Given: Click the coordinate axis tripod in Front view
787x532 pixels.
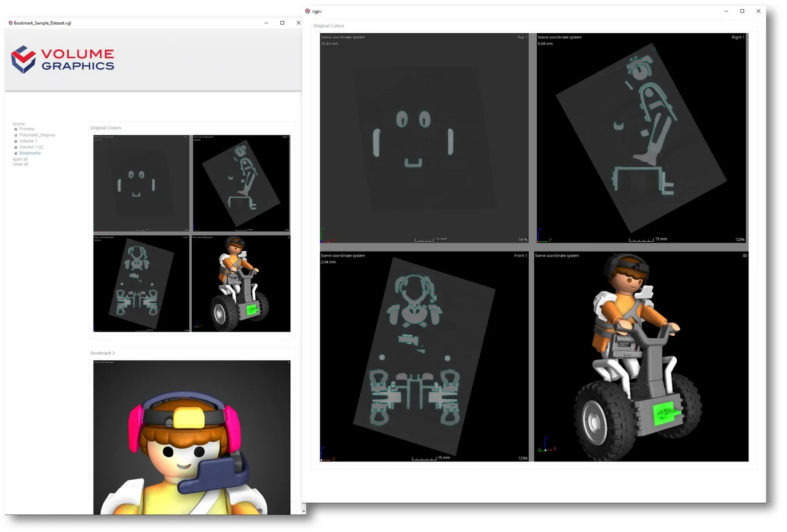Looking at the screenshot, I should click(x=327, y=455).
